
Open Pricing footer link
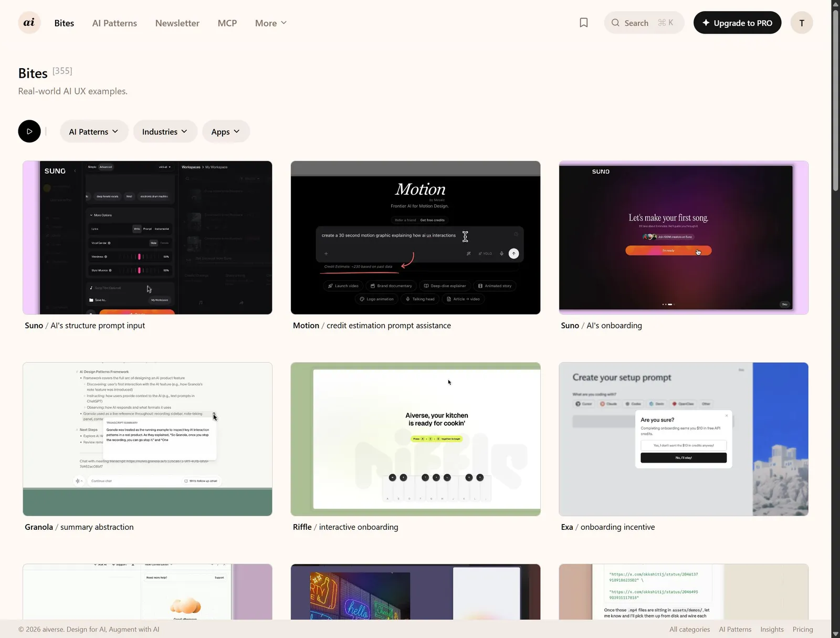tap(803, 629)
